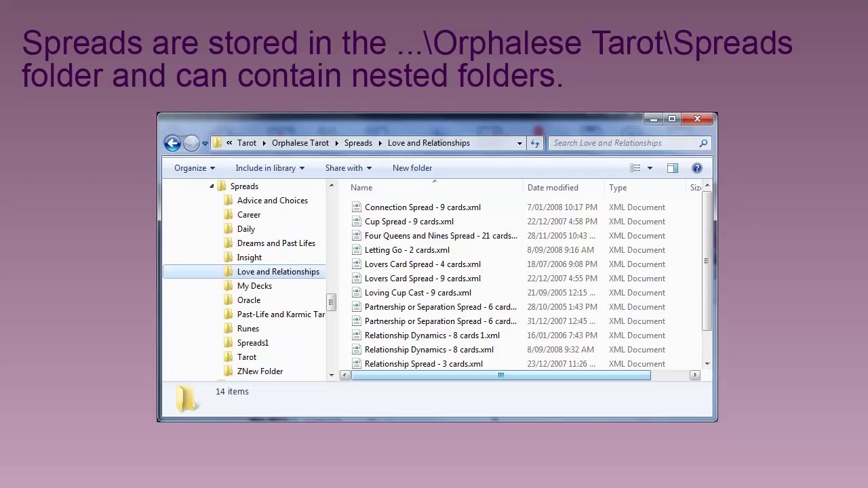The image size is (868, 488).
Task: Click the folder icon beside Daily
Action: click(229, 229)
